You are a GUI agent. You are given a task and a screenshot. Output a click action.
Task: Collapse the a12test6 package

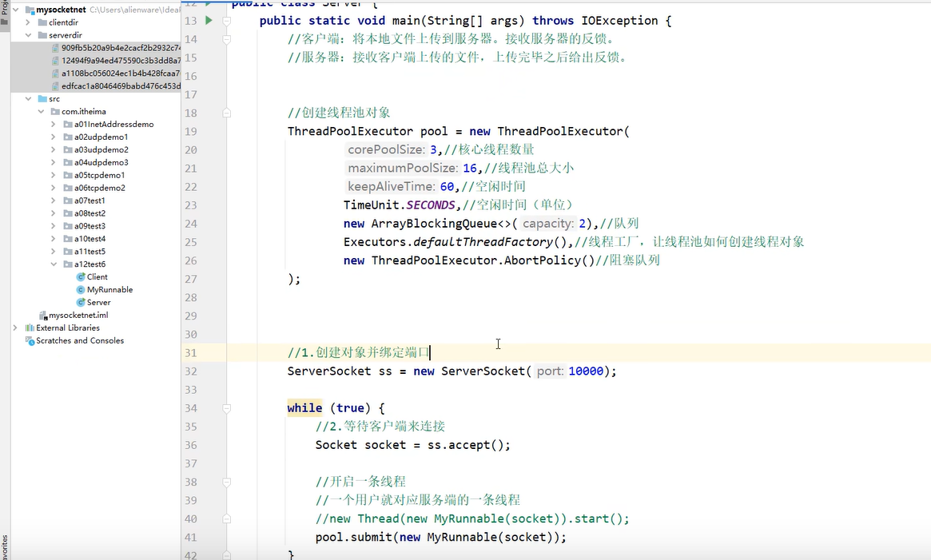click(54, 264)
